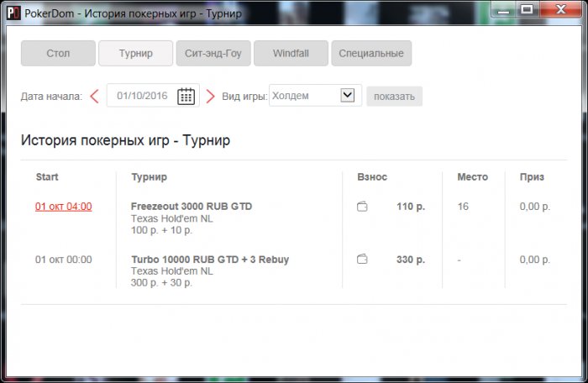
Task: Click wallet icon in Turbo 10000 row
Action: point(362,259)
